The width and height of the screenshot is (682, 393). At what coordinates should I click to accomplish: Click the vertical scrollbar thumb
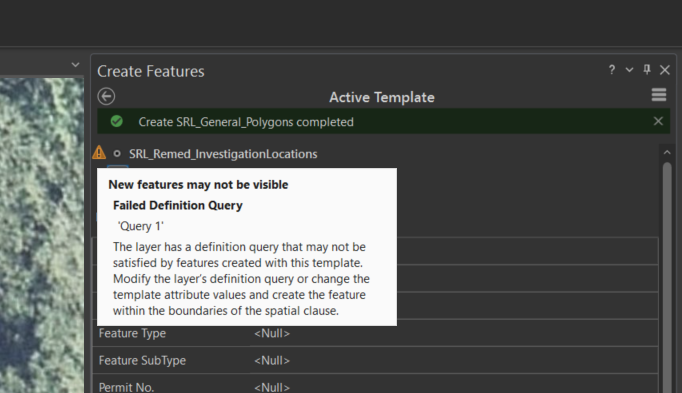667,277
